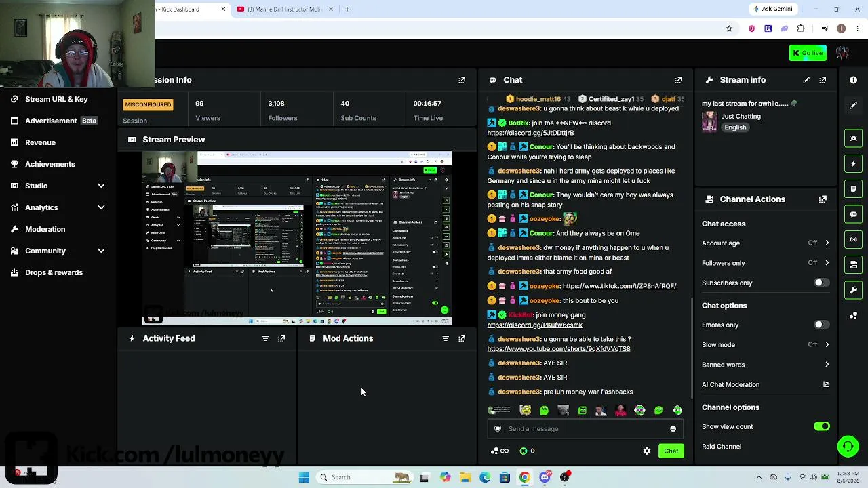Open chat settings gear icon
This screenshot has width=868, height=488.
click(647, 451)
